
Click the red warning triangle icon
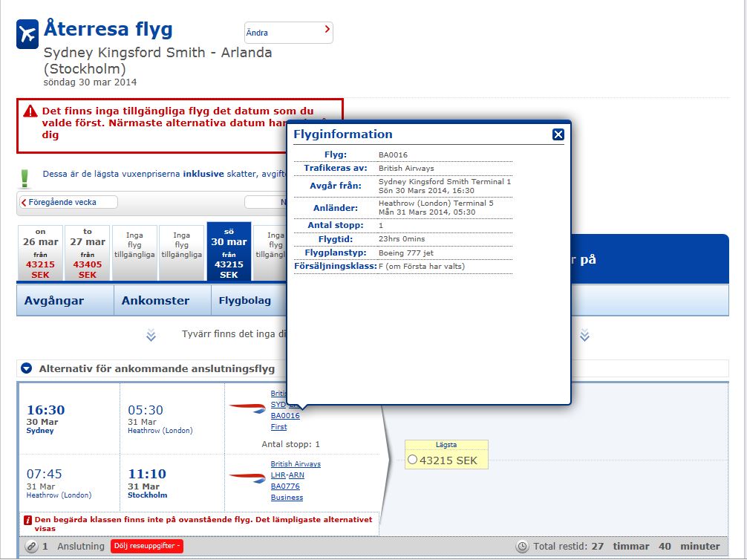(30, 111)
